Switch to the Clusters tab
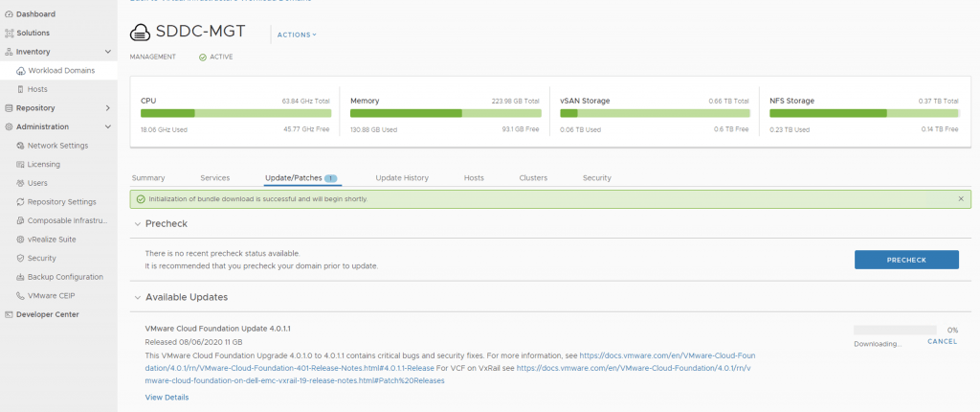Image resolution: width=980 pixels, height=412 pixels. pyautogui.click(x=533, y=178)
